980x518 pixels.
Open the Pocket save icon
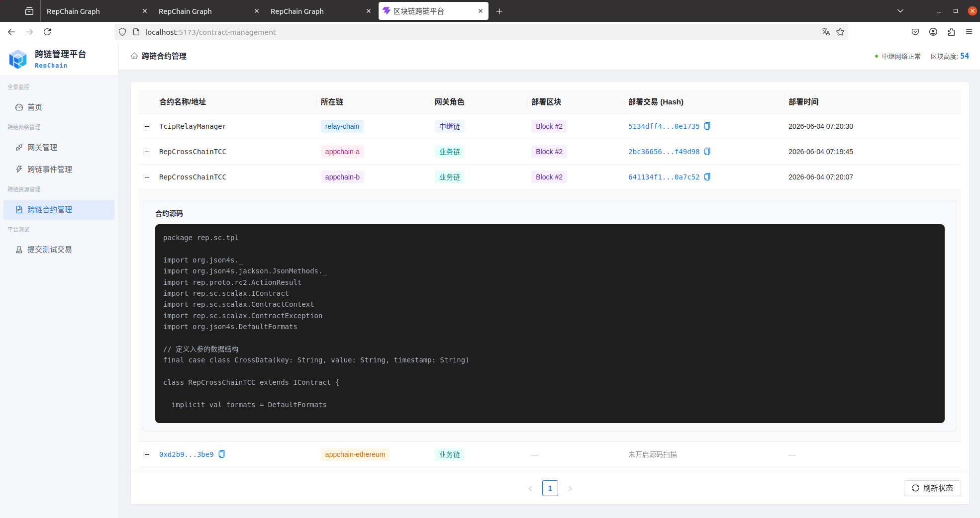(x=915, y=32)
